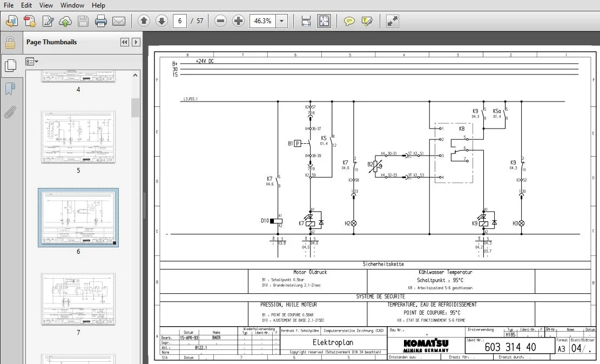
Task: Open the Window menu
Action: (72, 5)
